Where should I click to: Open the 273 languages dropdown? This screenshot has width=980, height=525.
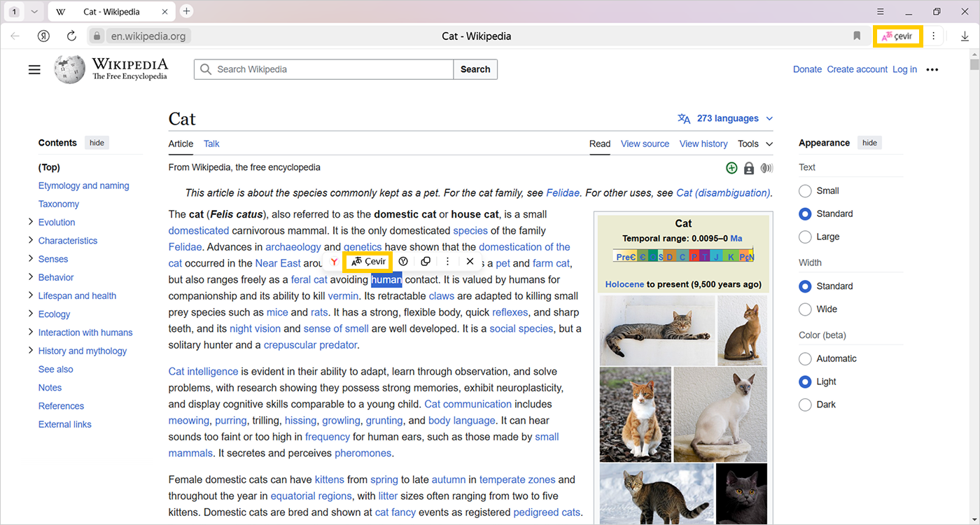coord(725,118)
